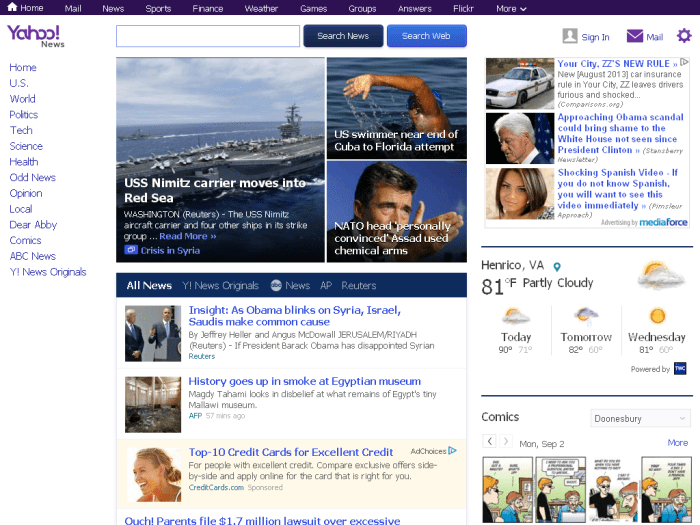Select the Y! News Originals tab
Image resolution: width=700 pixels, height=525 pixels.
[221, 285]
